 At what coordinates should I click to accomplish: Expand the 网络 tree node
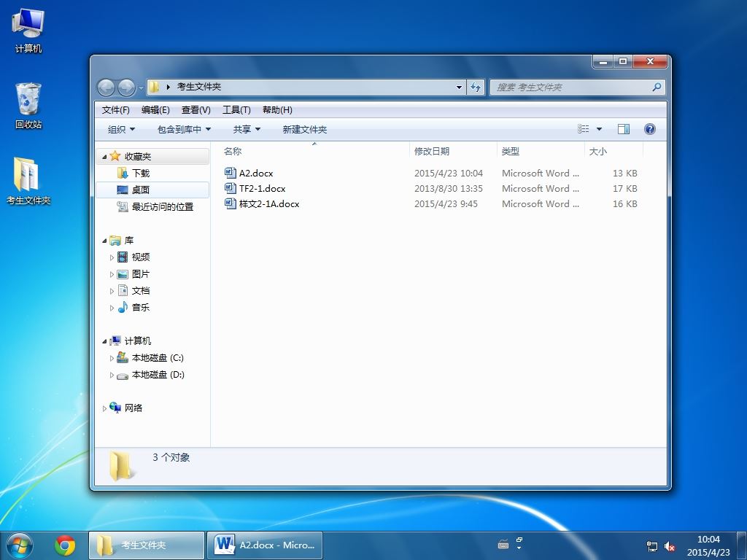pyautogui.click(x=104, y=408)
